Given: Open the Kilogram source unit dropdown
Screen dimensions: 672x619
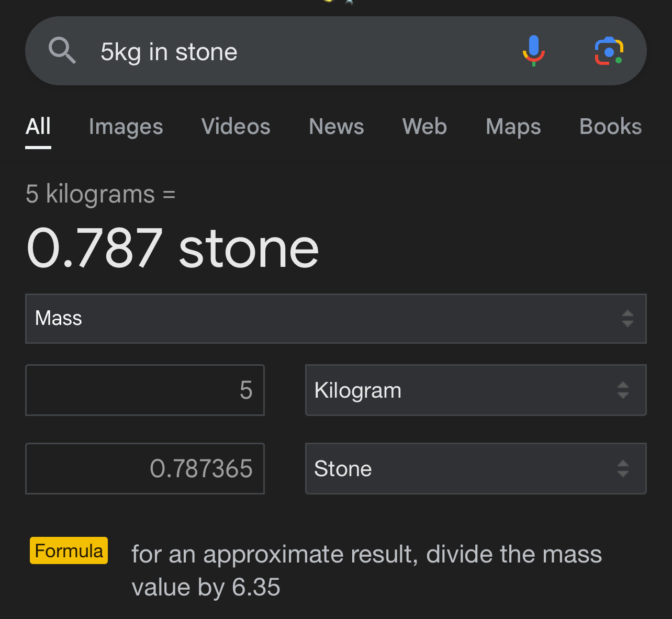Looking at the screenshot, I should (476, 390).
